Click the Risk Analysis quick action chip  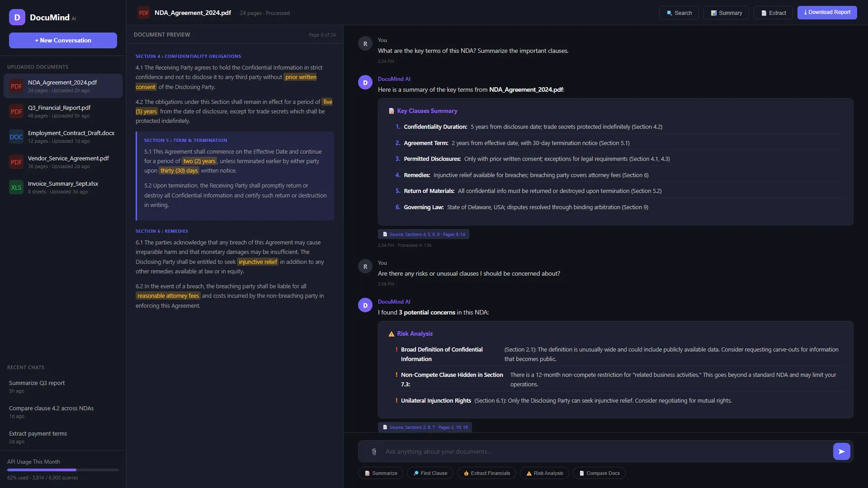pos(544,473)
